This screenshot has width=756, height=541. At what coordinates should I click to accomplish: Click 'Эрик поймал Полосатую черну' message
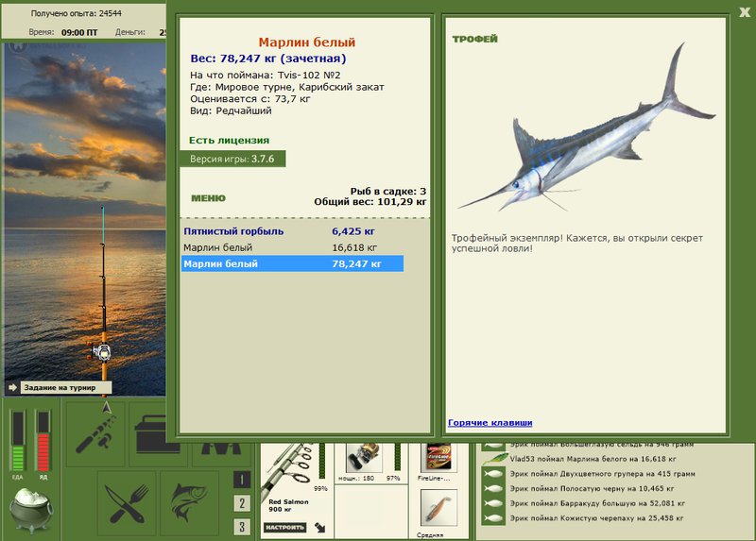[x=592, y=488]
